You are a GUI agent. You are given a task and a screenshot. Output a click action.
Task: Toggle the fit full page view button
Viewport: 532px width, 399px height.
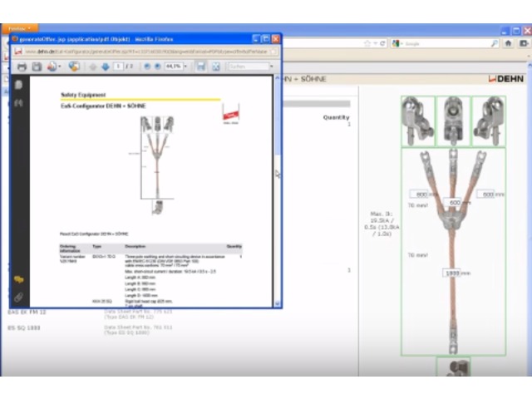(x=216, y=66)
